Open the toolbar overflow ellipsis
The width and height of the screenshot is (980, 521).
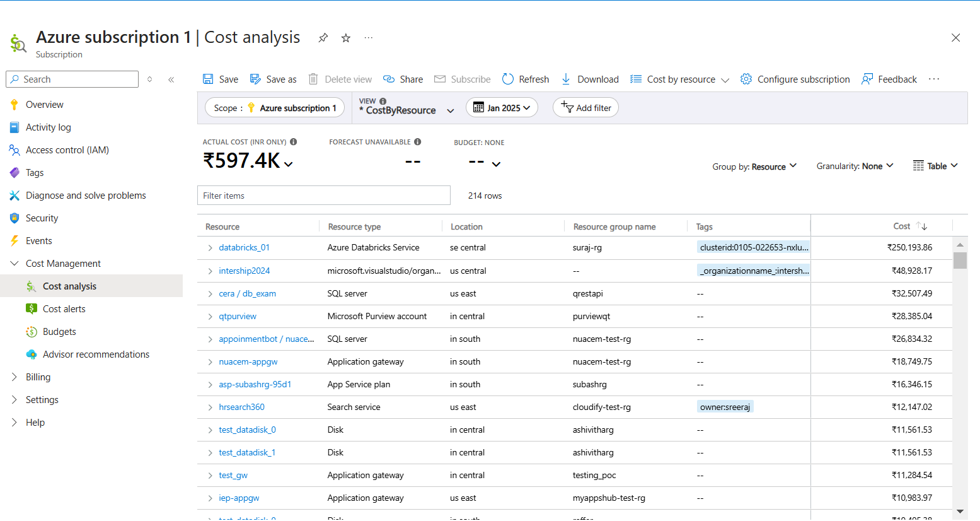[x=934, y=79]
